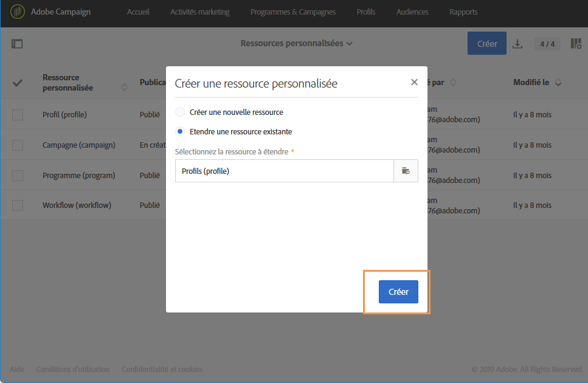Image resolution: width=588 pixels, height=383 pixels.
Task: Click the select-all checkmark icon
Action: pos(18,83)
